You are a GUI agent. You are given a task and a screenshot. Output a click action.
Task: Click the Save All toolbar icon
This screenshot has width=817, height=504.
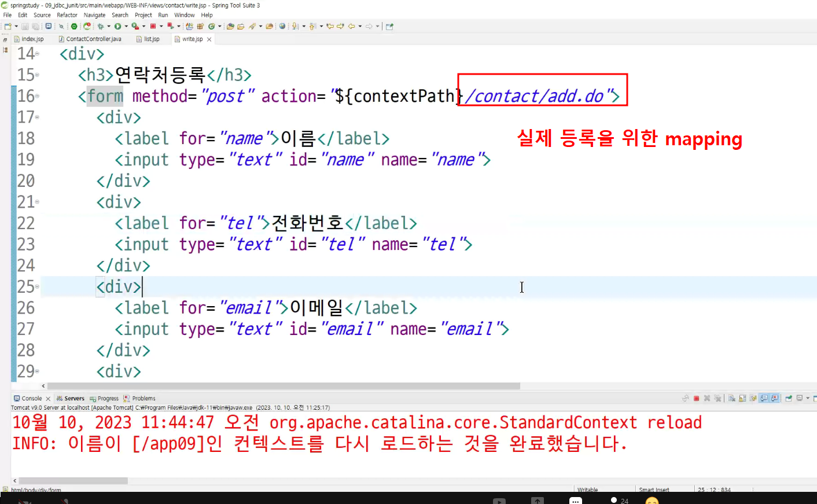[x=35, y=26]
